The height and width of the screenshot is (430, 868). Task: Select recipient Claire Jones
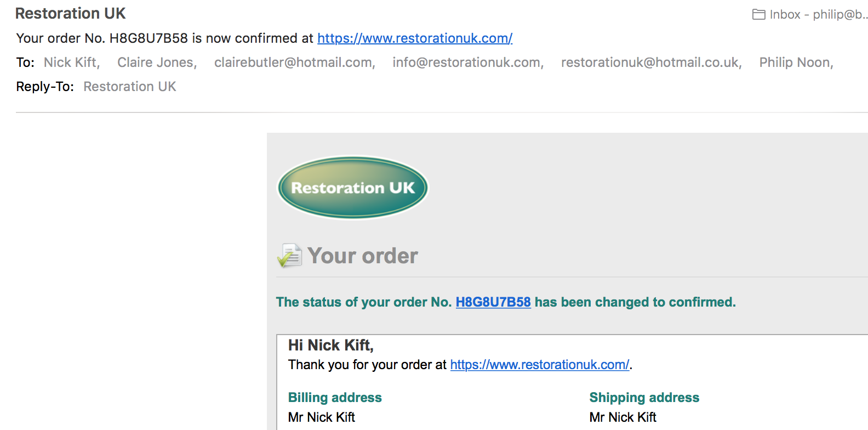point(156,63)
